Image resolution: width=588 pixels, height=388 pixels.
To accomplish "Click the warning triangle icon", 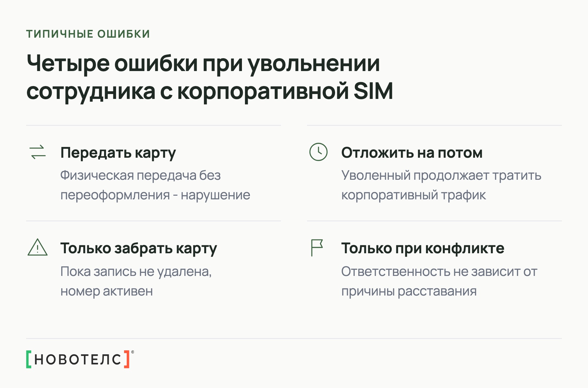I will [x=37, y=247].
